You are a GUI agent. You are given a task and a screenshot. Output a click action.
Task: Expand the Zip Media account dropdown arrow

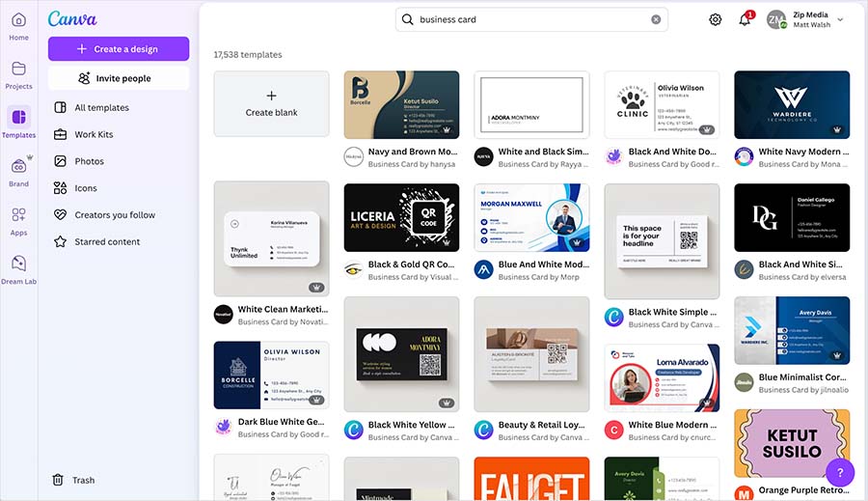(x=840, y=19)
